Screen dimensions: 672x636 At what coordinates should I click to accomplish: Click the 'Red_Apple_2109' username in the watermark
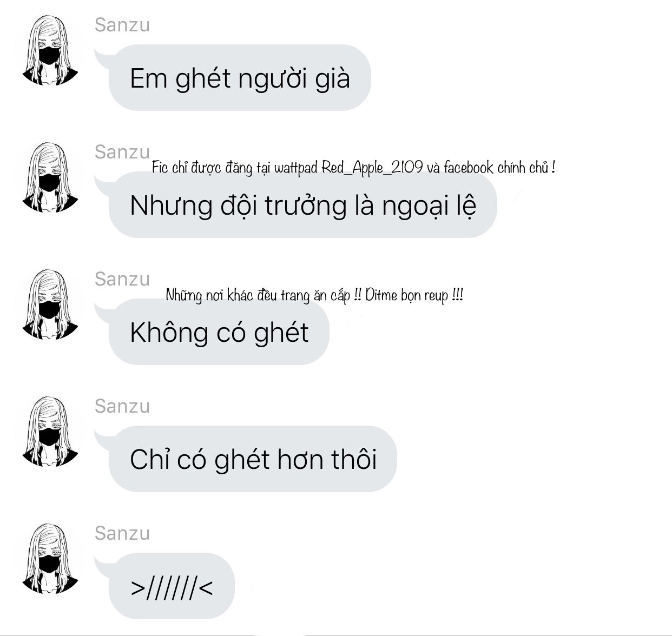pos(372,168)
